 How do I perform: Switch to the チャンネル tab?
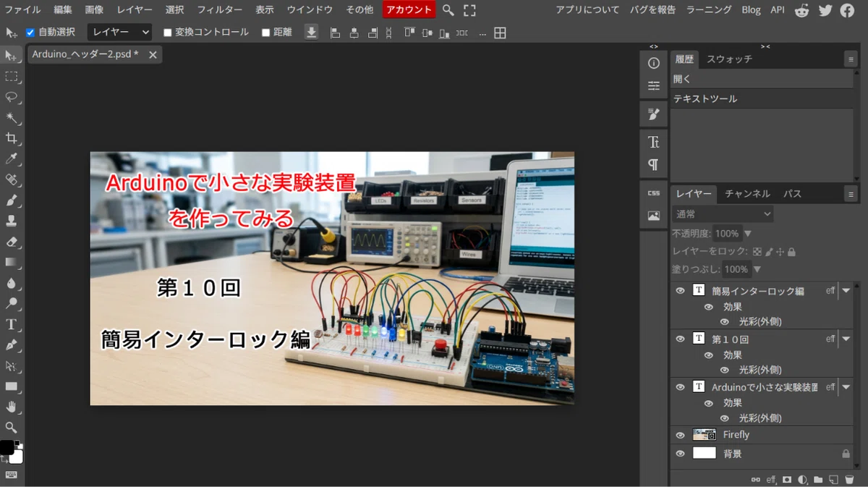tap(747, 194)
